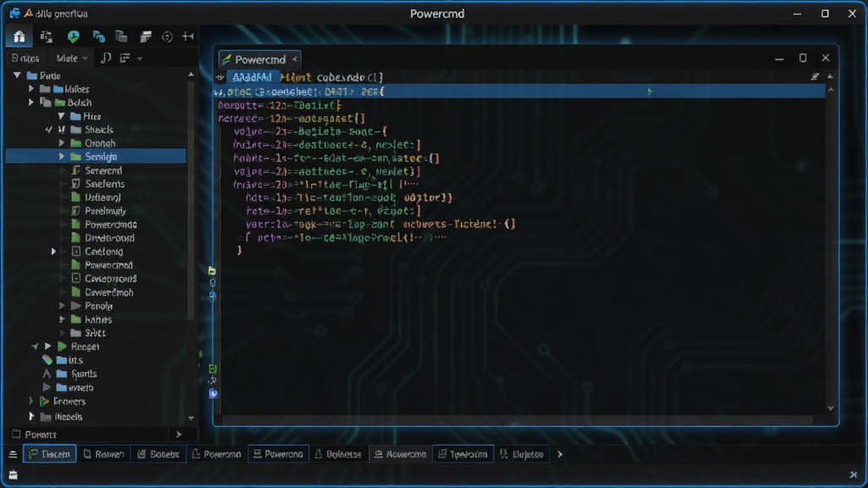
Task: Click the tools icon at the bottom-right corner
Action: [853, 474]
